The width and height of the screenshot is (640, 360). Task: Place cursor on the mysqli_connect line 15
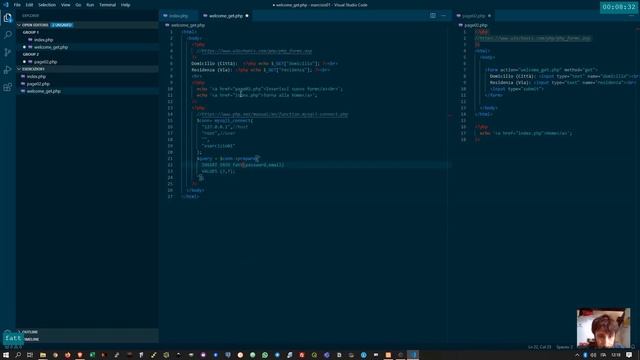(224, 121)
